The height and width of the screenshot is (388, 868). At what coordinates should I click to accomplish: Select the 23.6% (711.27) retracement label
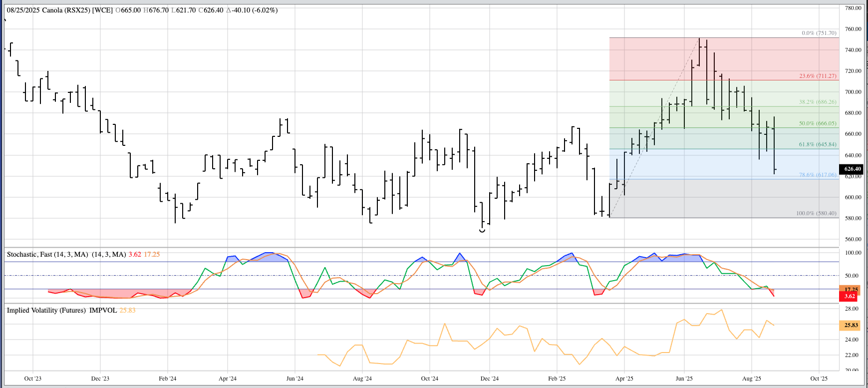(x=818, y=76)
